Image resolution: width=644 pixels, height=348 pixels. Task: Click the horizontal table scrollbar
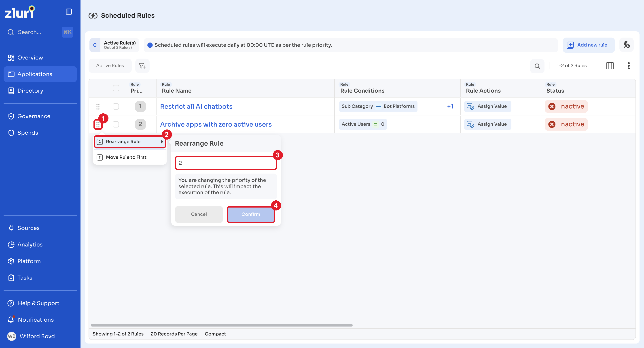[x=222, y=325]
